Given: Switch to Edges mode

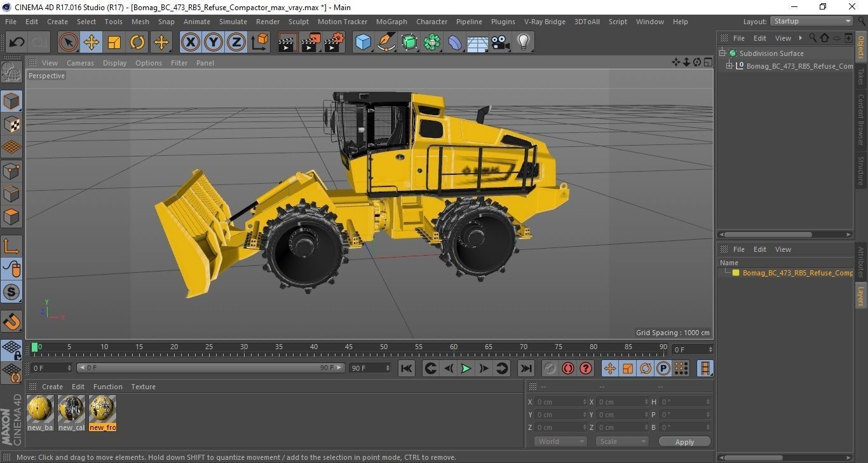Looking at the screenshot, I should point(11,193).
